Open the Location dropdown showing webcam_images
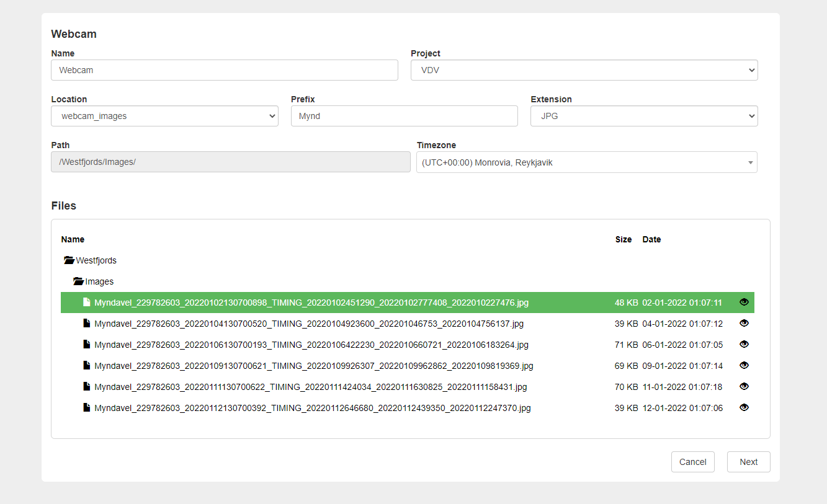This screenshot has width=827, height=504. [x=164, y=116]
